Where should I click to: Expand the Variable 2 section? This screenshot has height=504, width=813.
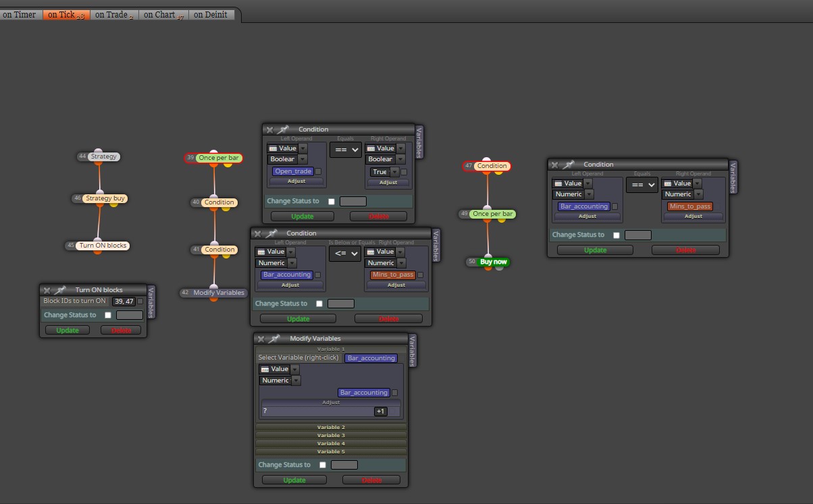(x=331, y=427)
